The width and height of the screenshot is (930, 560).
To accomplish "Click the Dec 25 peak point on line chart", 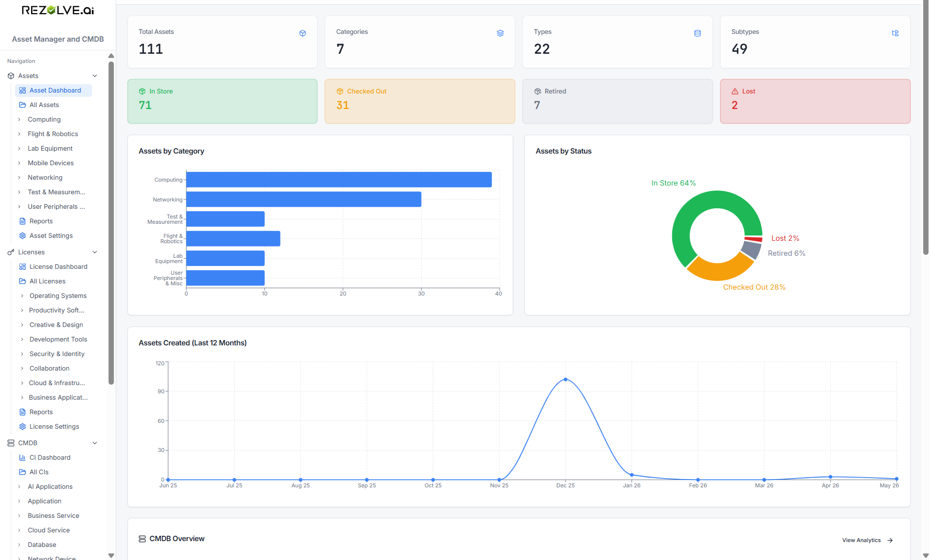I will [566, 379].
